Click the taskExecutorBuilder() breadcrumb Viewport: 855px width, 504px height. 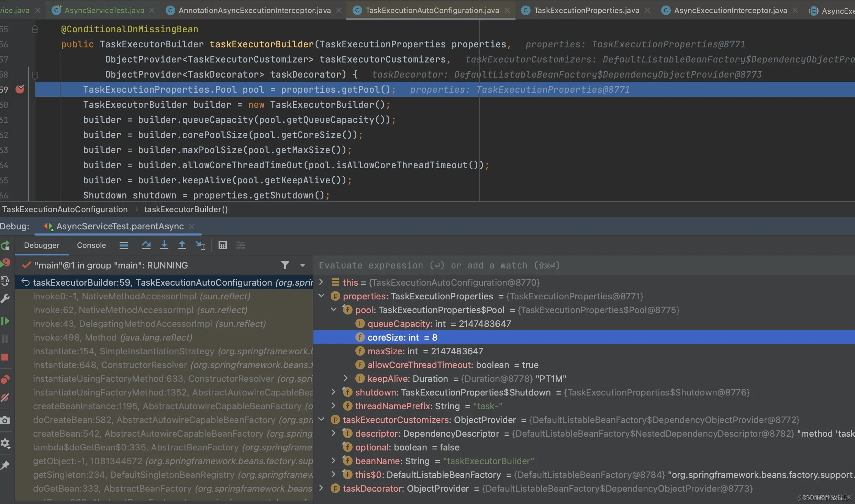[186, 209]
